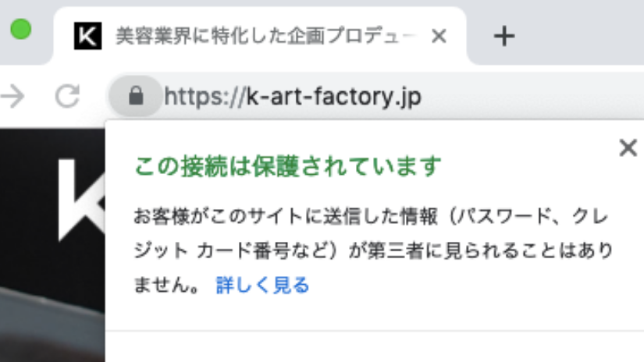Select the 美容業界に特化した企画プロデュー tab
Image resolution: width=644 pixels, height=362 pixels.
[265, 36]
